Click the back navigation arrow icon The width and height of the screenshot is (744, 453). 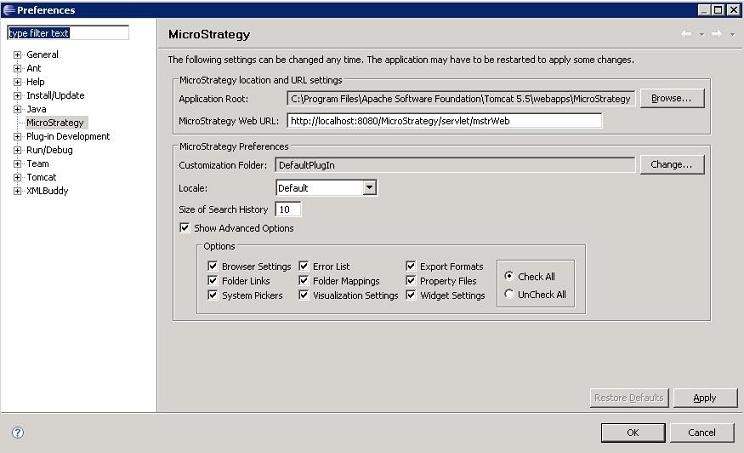[x=686, y=35]
